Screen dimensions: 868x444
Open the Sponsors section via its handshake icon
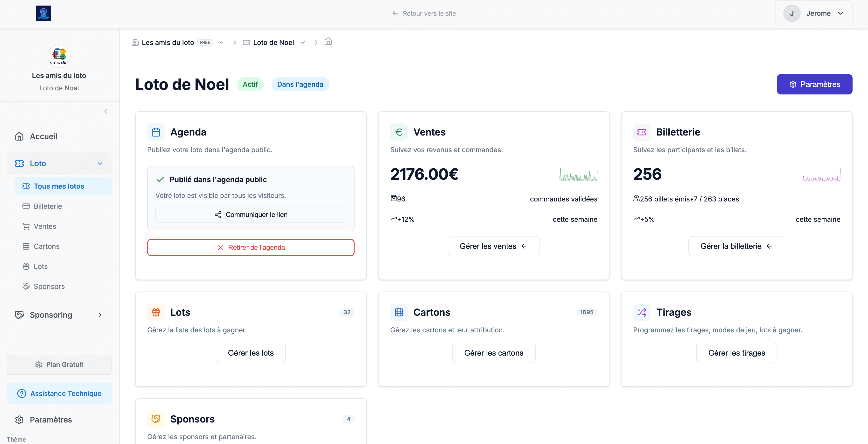[26, 286]
